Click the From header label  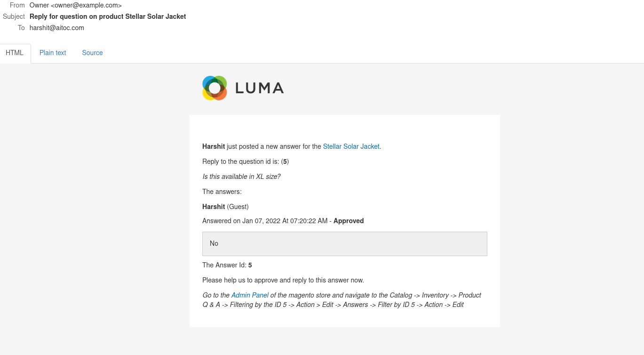pyautogui.click(x=17, y=5)
